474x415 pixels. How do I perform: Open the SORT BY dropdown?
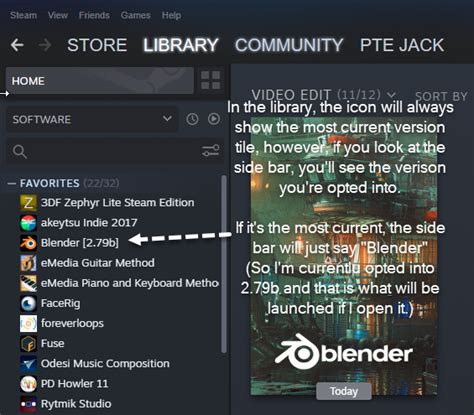click(441, 96)
